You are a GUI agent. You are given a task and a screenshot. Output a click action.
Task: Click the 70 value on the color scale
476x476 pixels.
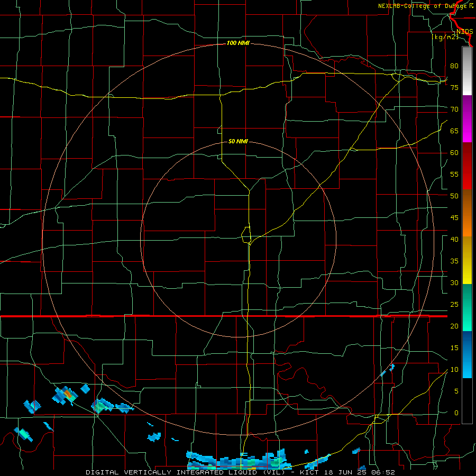454,109
